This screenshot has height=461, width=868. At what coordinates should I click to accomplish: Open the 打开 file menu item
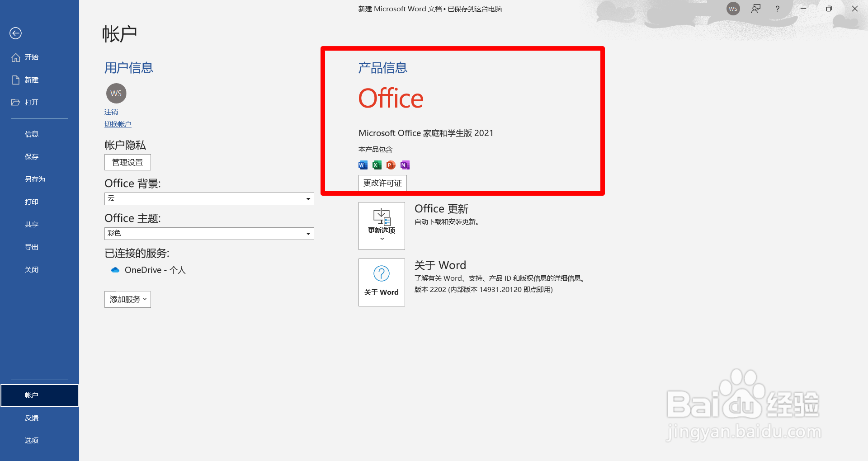pyautogui.click(x=39, y=103)
